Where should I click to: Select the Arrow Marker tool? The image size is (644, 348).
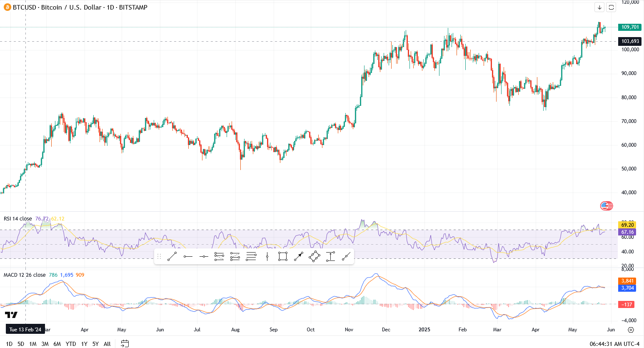pos(298,256)
